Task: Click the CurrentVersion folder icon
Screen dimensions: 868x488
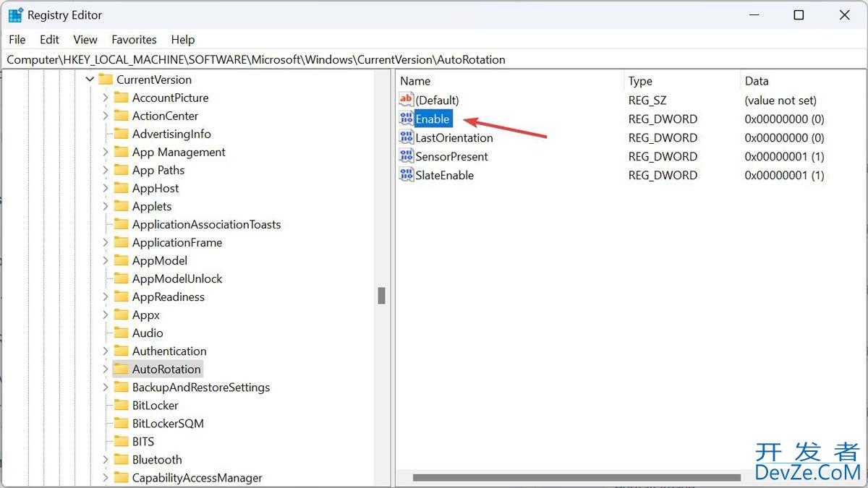Action: (106, 80)
